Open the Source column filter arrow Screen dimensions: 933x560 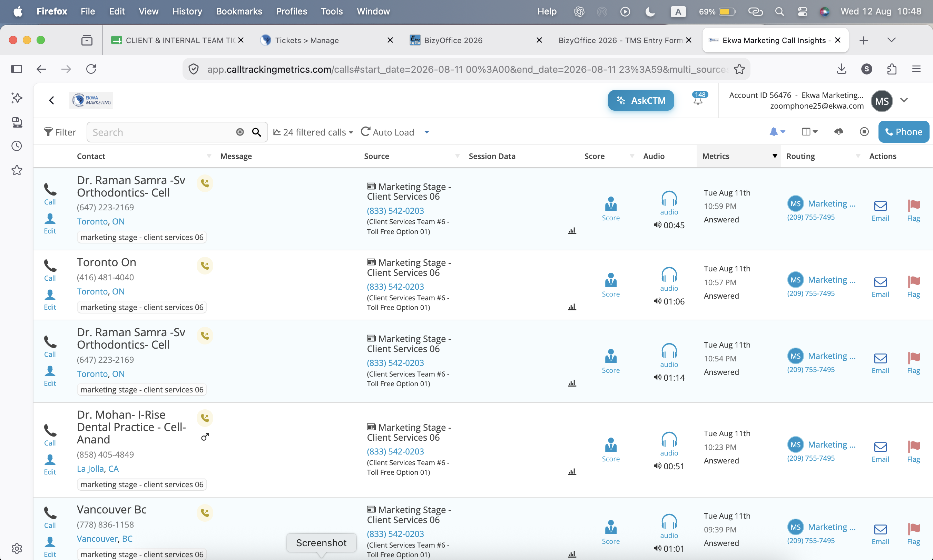coord(457,156)
